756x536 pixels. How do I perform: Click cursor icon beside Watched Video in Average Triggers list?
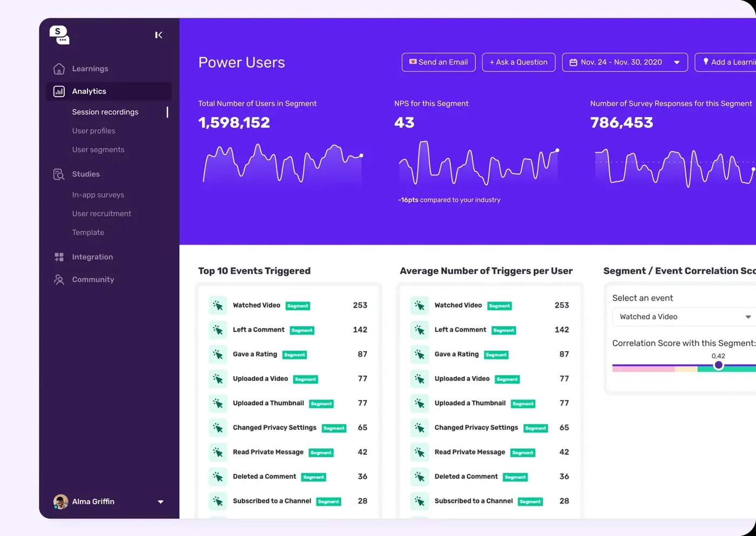(420, 306)
